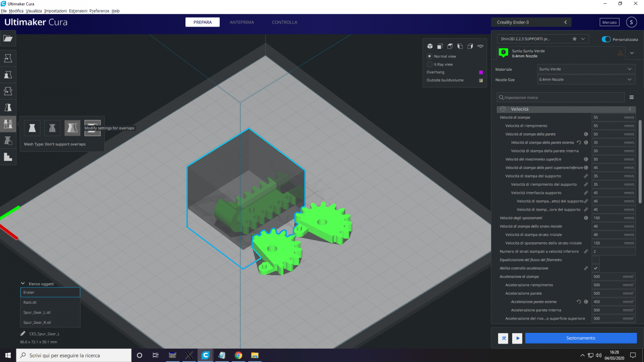Switch to the ANTEPRIMA tab
This screenshot has height=362, width=644.
point(242,22)
